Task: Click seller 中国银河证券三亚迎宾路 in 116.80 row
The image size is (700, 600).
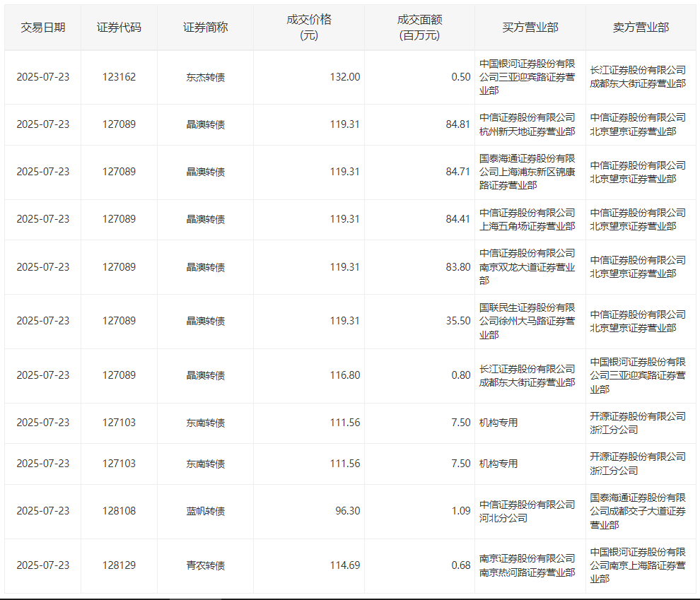Action: pos(638,375)
